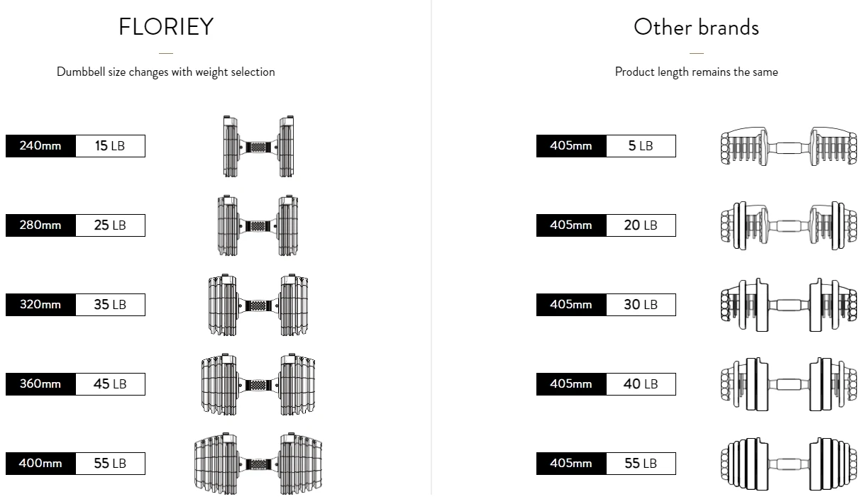Click the Floriey 55 LB dumbbell illustration
The height and width of the screenshot is (504, 867).
coord(258,464)
